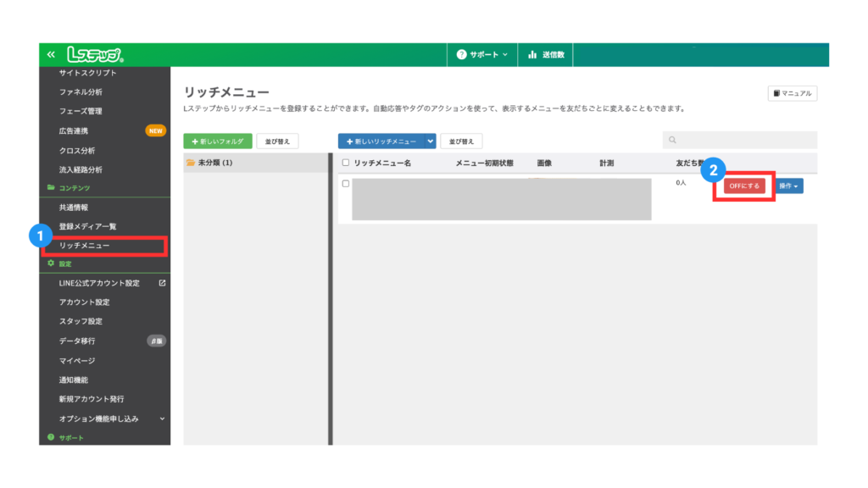868x488 pixels.
Task: Click the NEW badge next to 広告連携
Action: [156, 130]
